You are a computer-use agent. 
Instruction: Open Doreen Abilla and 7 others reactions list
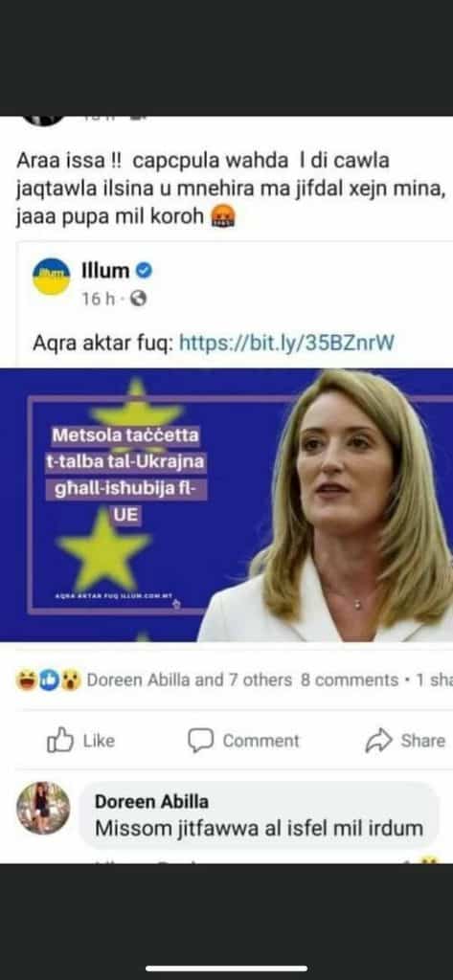pos(189,680)
